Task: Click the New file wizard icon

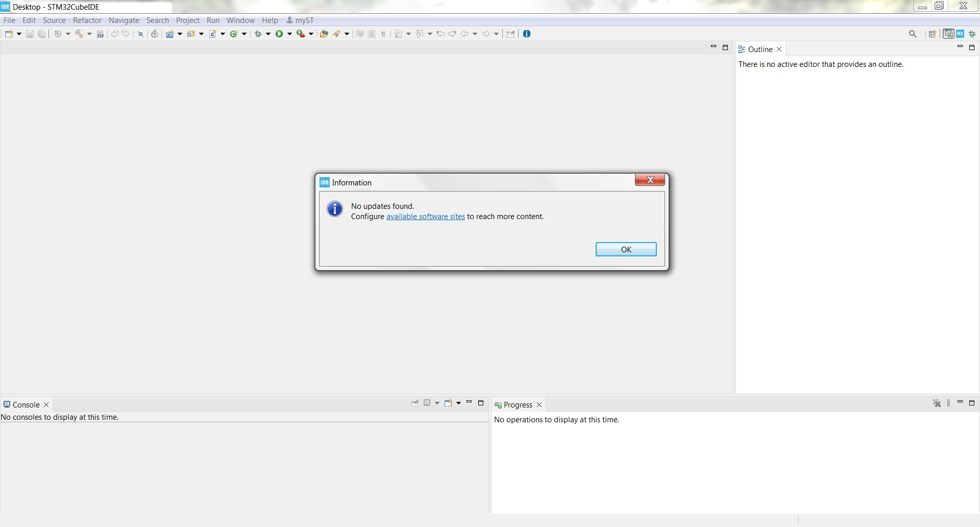Action: (x=9, y=34)
